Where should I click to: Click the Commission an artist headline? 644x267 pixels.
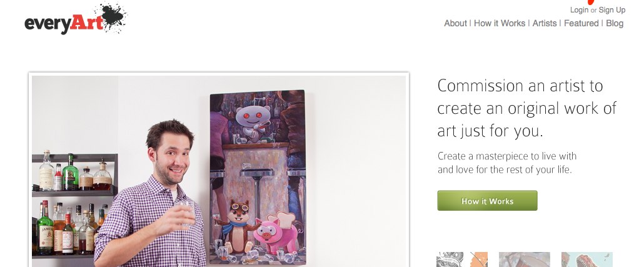527,108
